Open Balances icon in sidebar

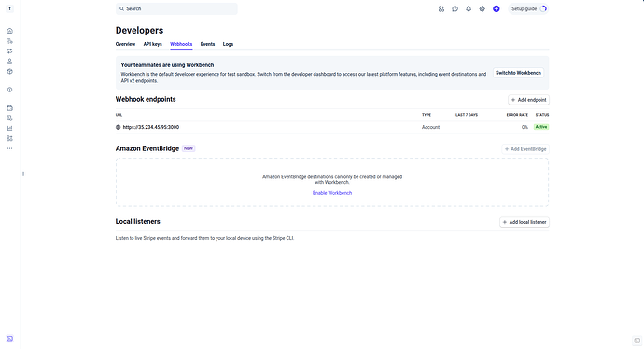tap(10, 41)
